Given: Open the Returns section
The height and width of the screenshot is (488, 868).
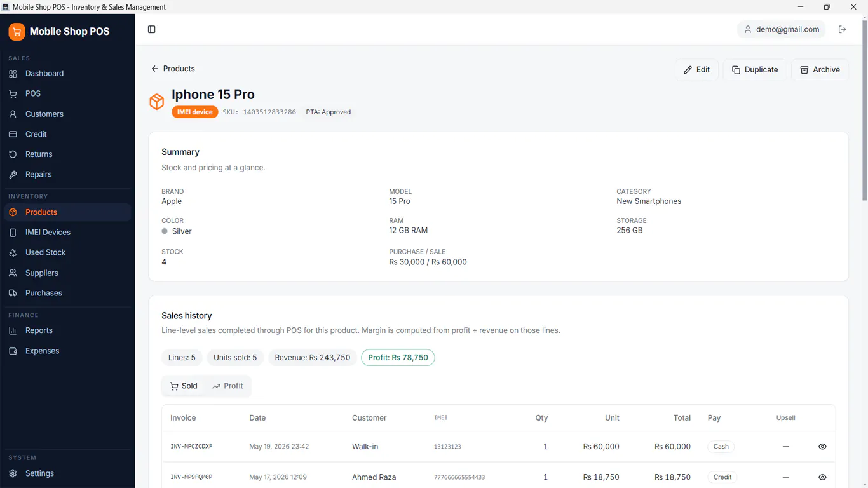Looking at the screenshot, I should 67,154.
